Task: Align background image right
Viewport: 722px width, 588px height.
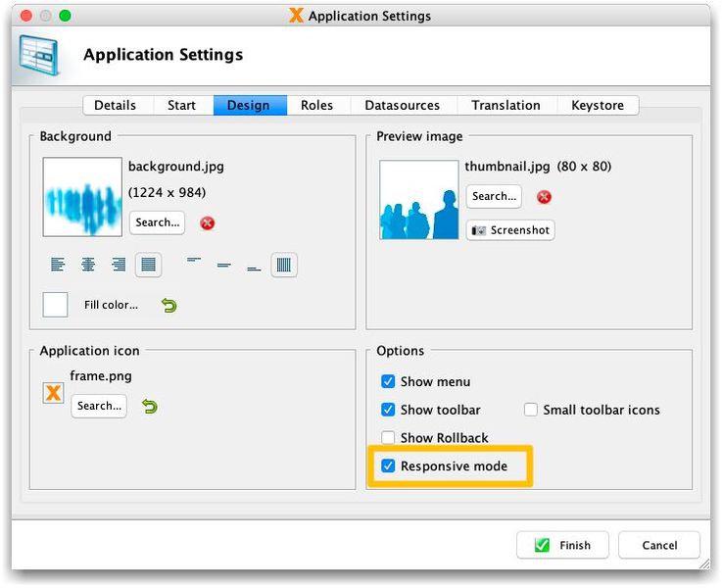Action: pos(119,265)
